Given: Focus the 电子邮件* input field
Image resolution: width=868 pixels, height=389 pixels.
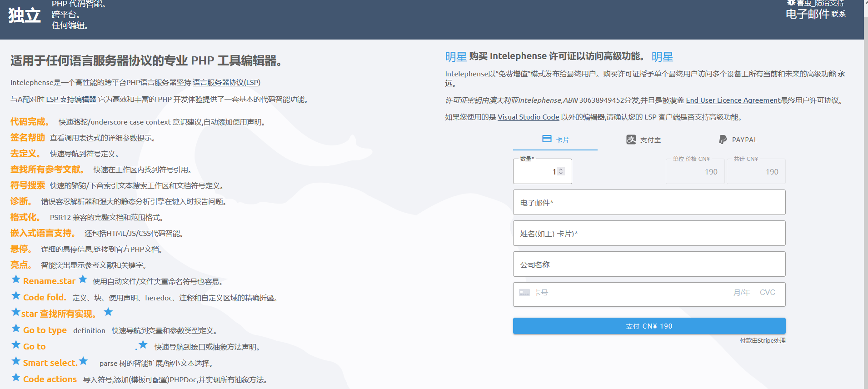Looking at the screenshot, I should pyautogui.click(x=649, y=202).
